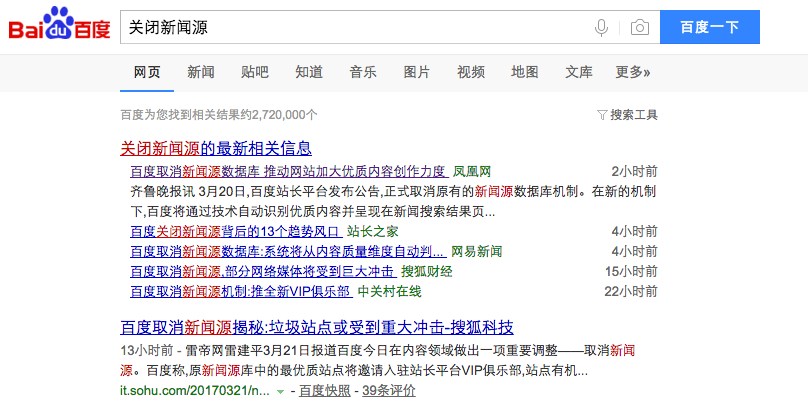Switch to the 图片 tab
The image size is (808, 401).
pyautogui.click(x=416, y=72)
